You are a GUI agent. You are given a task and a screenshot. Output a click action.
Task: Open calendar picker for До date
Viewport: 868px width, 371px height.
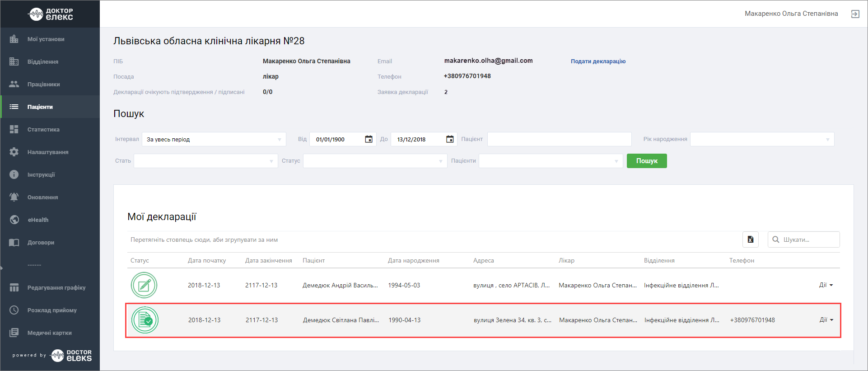tap(450, 139)
